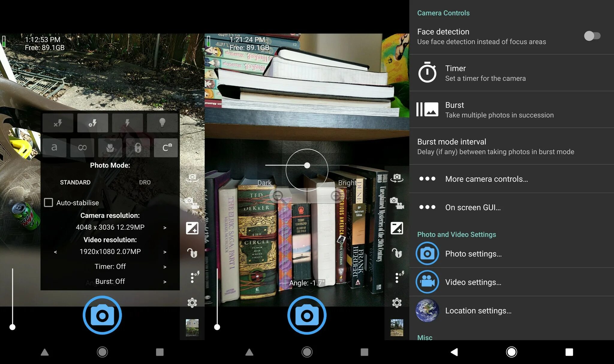Select the timer/stopwatch camera icon
The image size is (614, 364).
tap(428, 73)
